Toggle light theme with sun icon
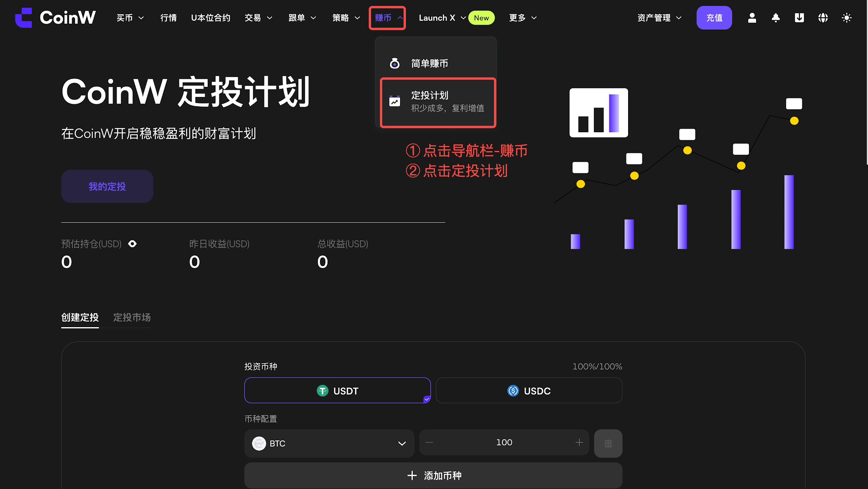 [847, 18]
